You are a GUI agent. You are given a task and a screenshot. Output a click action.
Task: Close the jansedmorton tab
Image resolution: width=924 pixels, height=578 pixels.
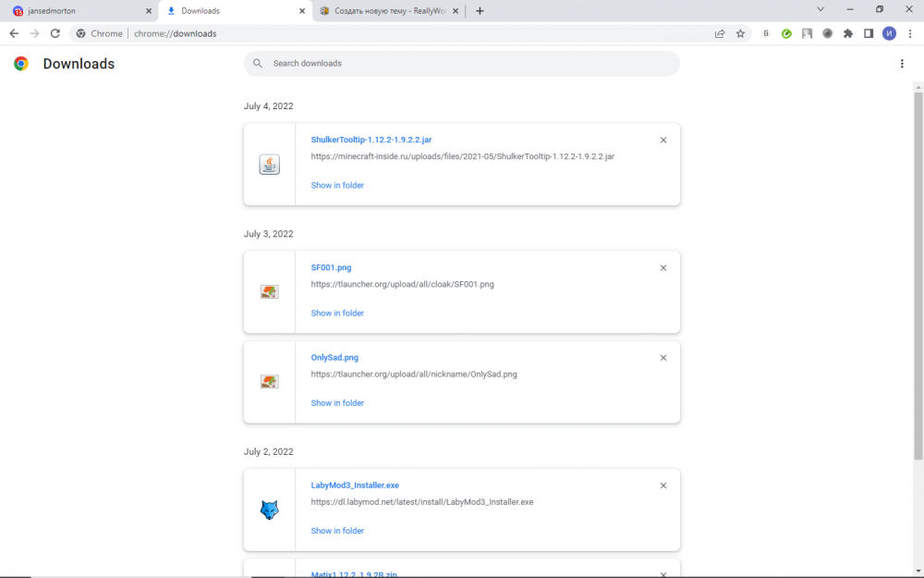coord(149,10)
